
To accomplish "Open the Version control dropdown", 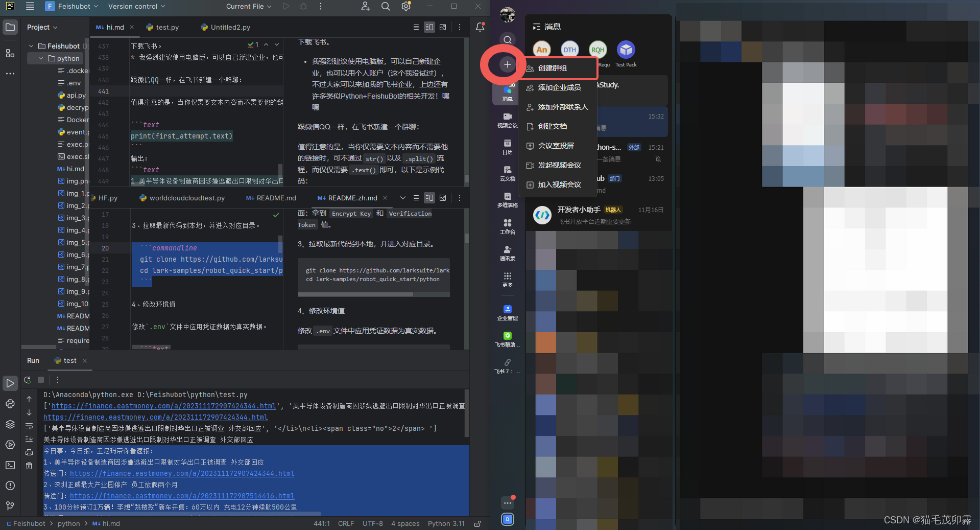I will pos(136,6).
